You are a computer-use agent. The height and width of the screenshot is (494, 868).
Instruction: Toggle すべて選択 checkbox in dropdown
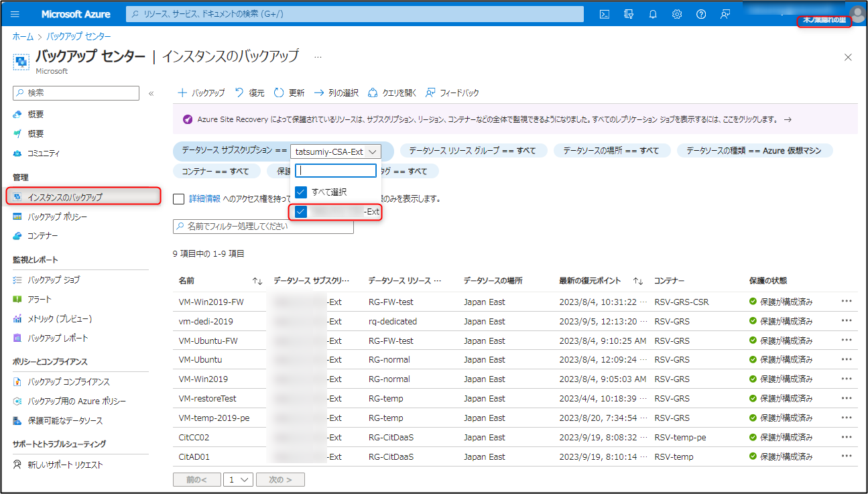pyautogui.click(x=301, y=192)
